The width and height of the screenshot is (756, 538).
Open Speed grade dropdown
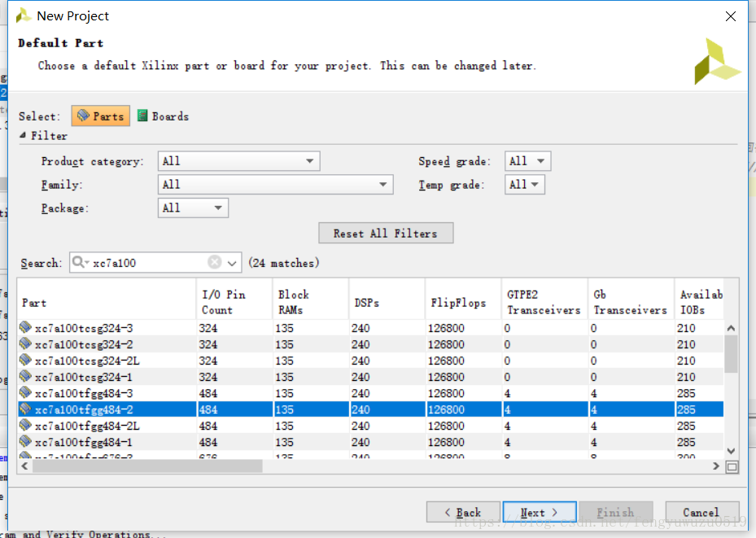click(x=527, y=161)
